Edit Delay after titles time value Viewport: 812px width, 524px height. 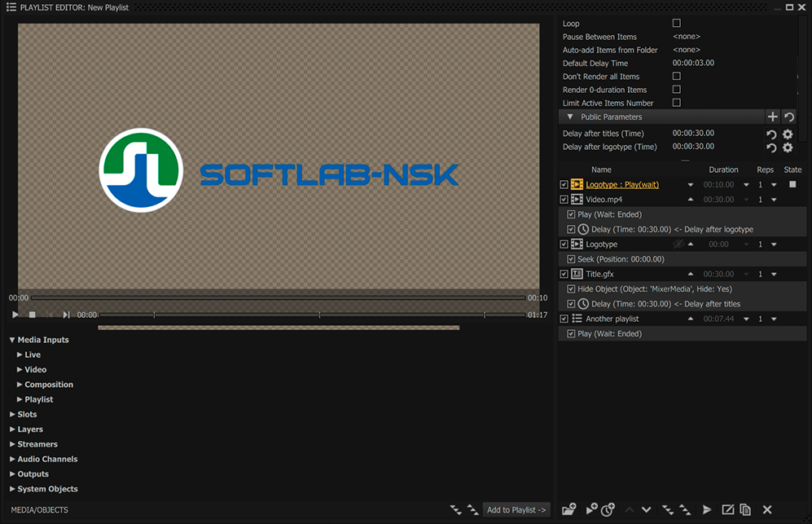pyautogui.click(x=693, y=133)
